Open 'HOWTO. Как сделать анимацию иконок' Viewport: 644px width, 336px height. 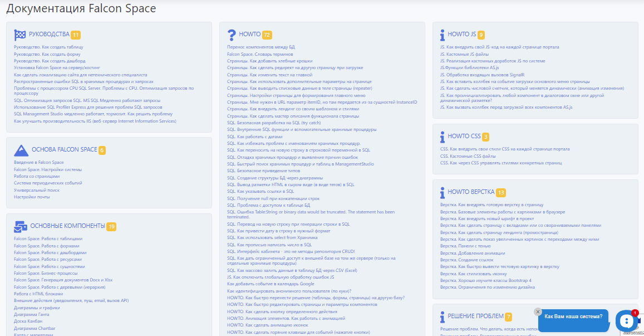point(267,325)
